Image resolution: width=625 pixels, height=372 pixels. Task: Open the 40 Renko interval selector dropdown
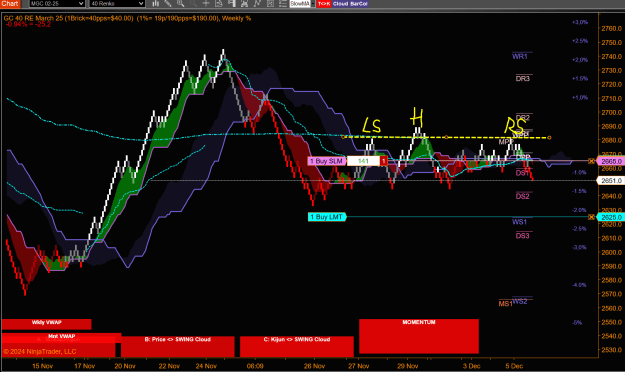(117, 4)
